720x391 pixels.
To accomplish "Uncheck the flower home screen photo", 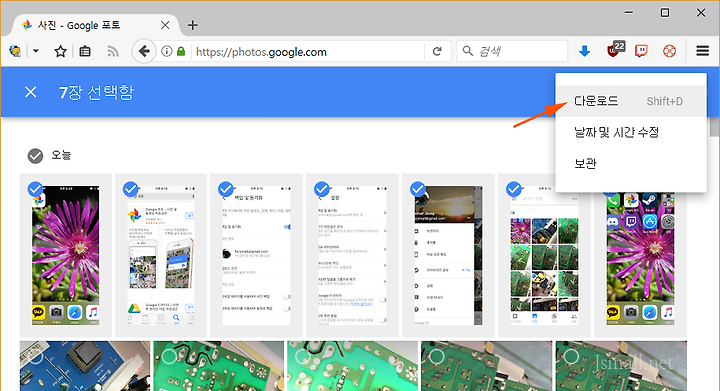I will tap(35, 189).
